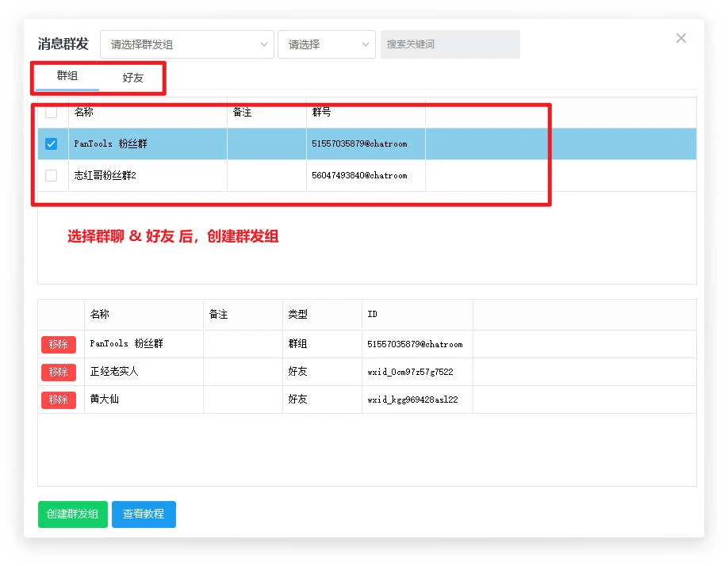Image resolution: width=728 pixels, height=566 pixels.
Task: Click the 群号 column header
Action: [x=366, y=112]
